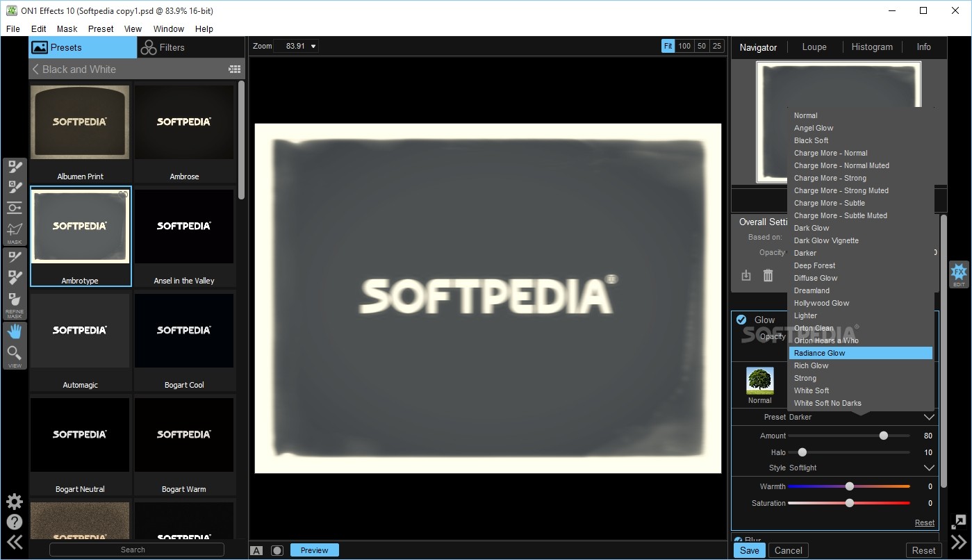Select the Albumen Print preset thumbnail
Viewport: 972px width, 560px height.
coord(80,122)
